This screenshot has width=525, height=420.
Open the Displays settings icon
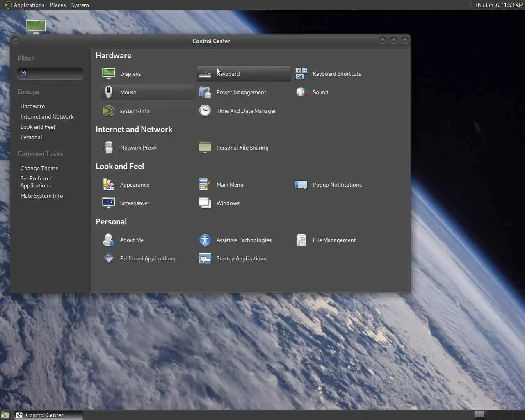(x=109, y=74)
